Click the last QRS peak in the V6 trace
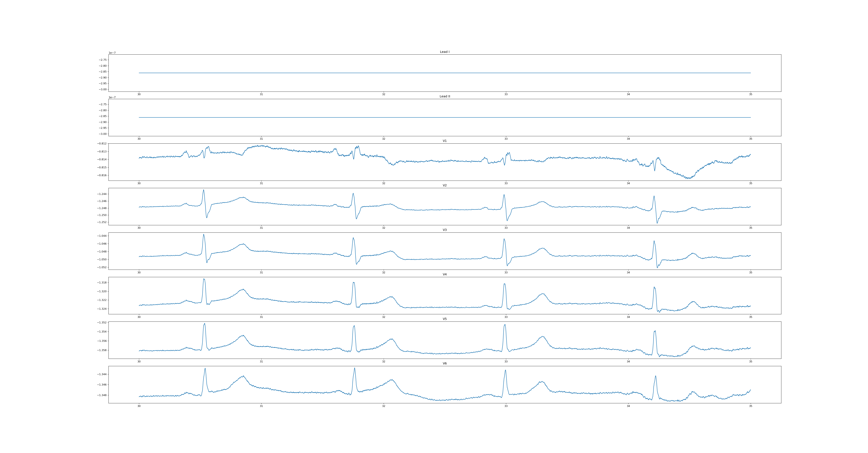 coord(656,376)
